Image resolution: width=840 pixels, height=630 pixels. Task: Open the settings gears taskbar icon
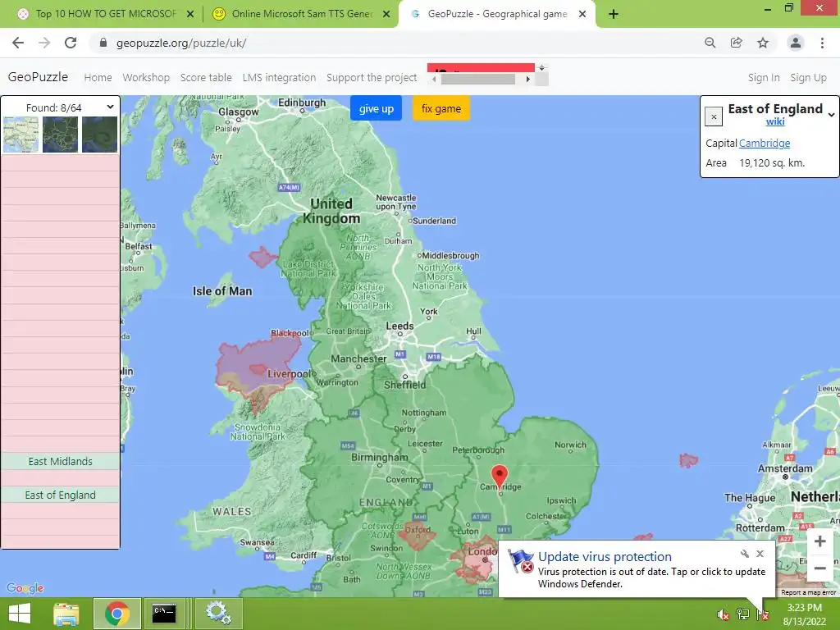tap(218, 614)
